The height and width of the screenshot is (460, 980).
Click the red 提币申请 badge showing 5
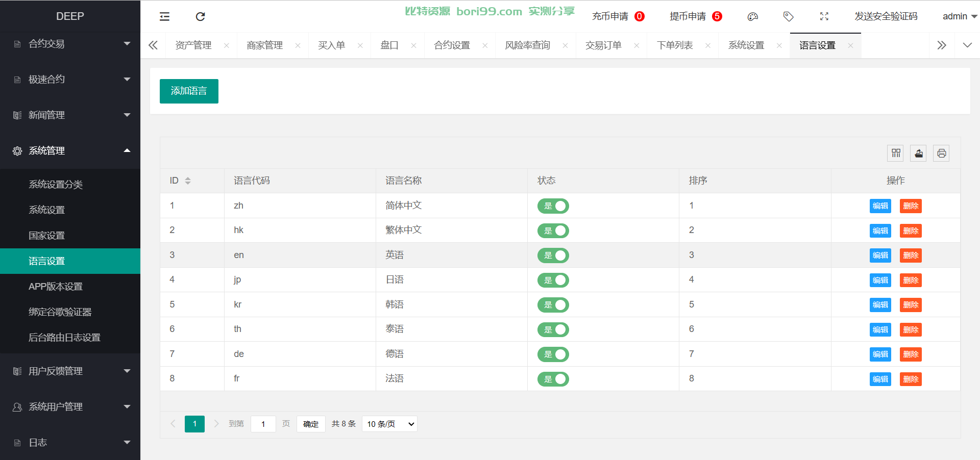click(x=717, y=16)
